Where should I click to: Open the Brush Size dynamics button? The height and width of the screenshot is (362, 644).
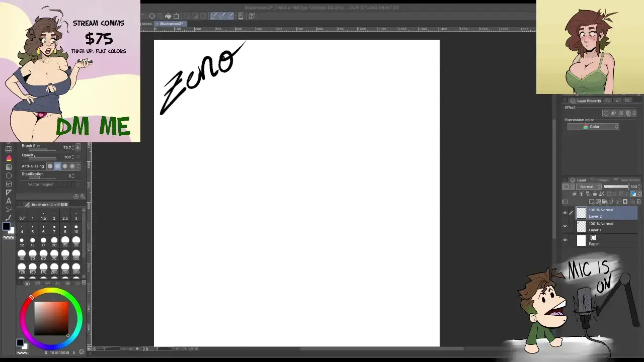pos(77,148)
